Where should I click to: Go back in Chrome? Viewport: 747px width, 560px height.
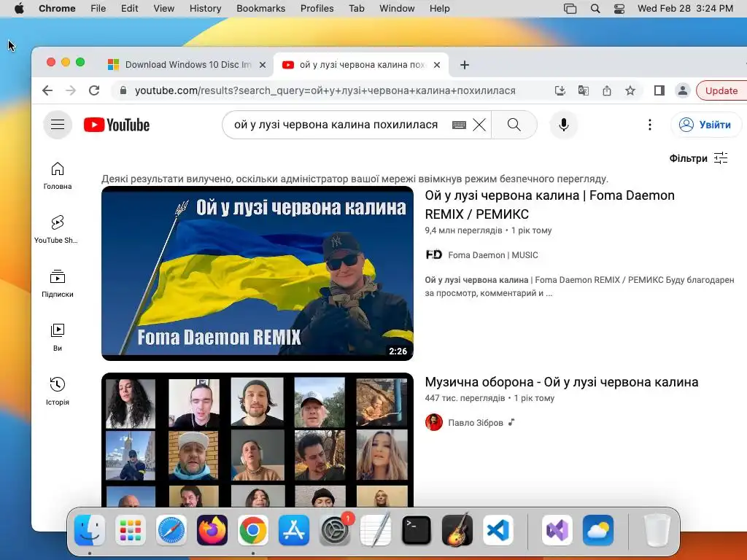coord(47,90)
